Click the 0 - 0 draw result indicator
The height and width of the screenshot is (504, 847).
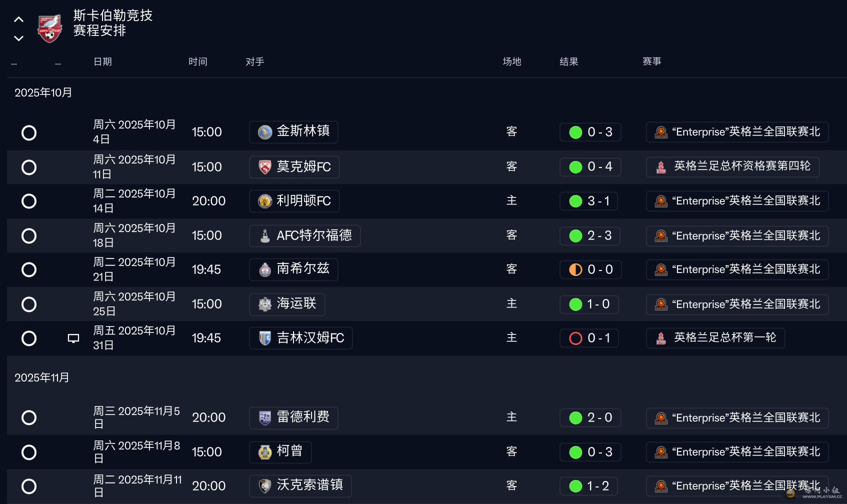pos(590,269)
